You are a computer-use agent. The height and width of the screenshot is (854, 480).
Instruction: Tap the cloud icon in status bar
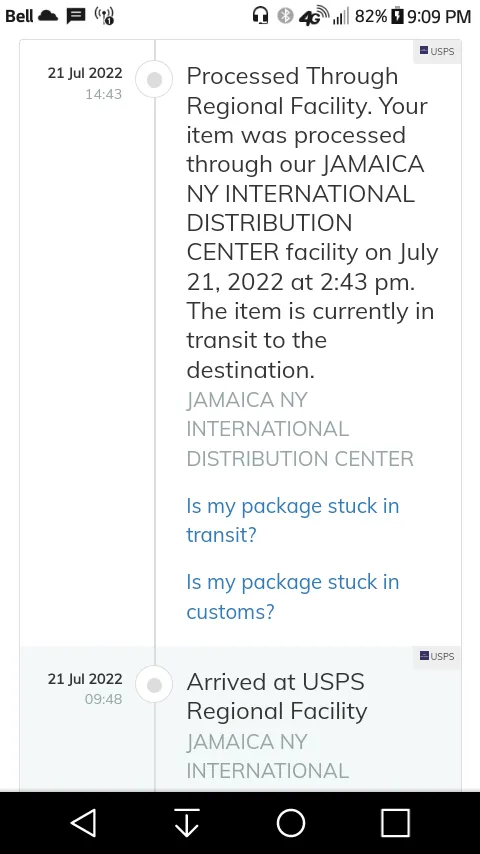48,16
